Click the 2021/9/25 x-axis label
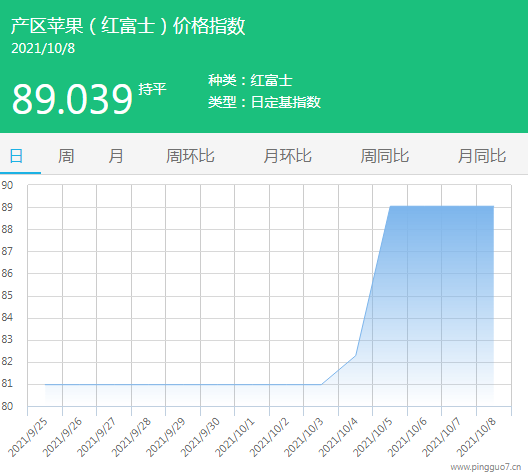This screenshot has height=476, width=528. [x=28, y=437]
